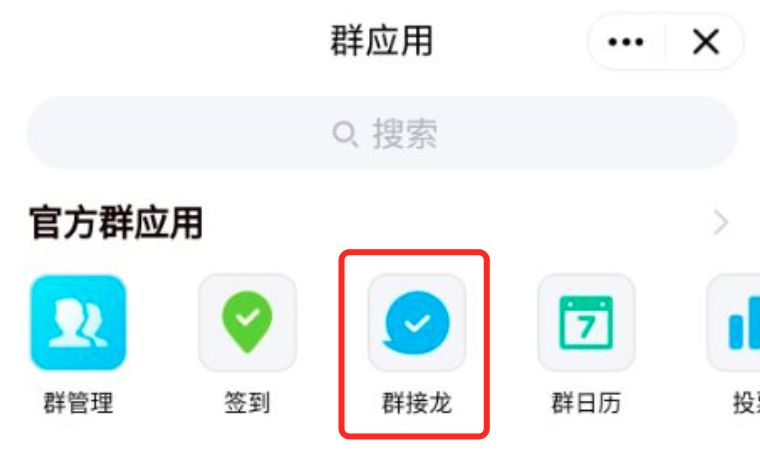Click the checkmark inside green 签到 pin

coord(248,318)
